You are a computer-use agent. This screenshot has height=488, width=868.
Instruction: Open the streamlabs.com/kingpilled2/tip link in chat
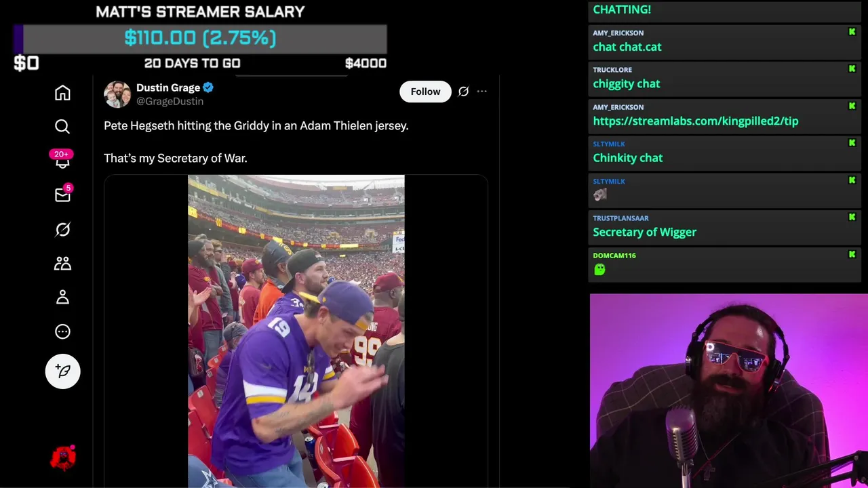coord(696,121)
